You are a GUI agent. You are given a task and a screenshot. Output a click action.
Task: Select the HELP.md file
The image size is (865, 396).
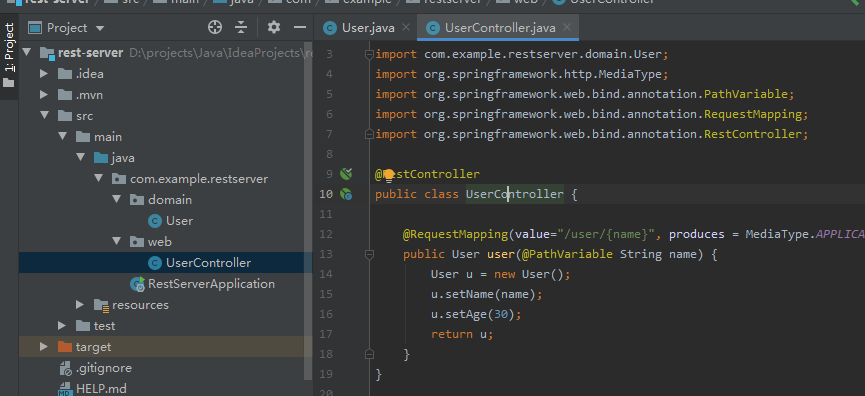(101, 388)
